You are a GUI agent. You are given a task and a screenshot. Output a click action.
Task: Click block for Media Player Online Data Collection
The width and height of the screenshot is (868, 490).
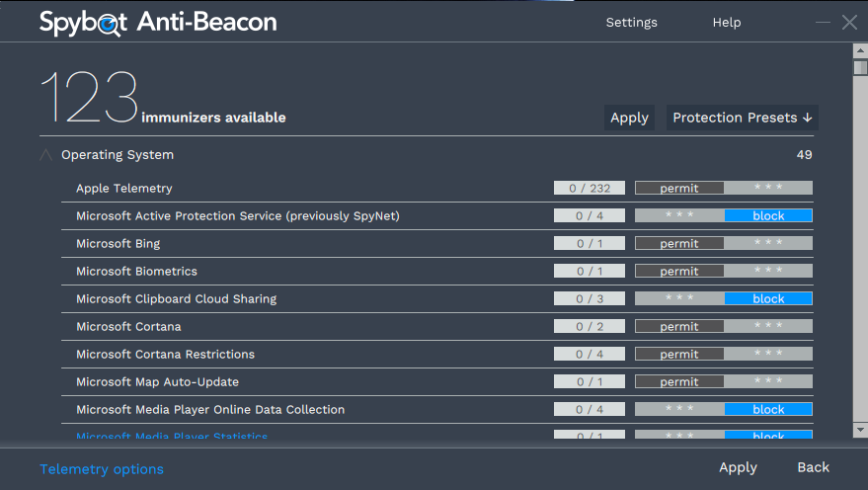tap(768, 409)
